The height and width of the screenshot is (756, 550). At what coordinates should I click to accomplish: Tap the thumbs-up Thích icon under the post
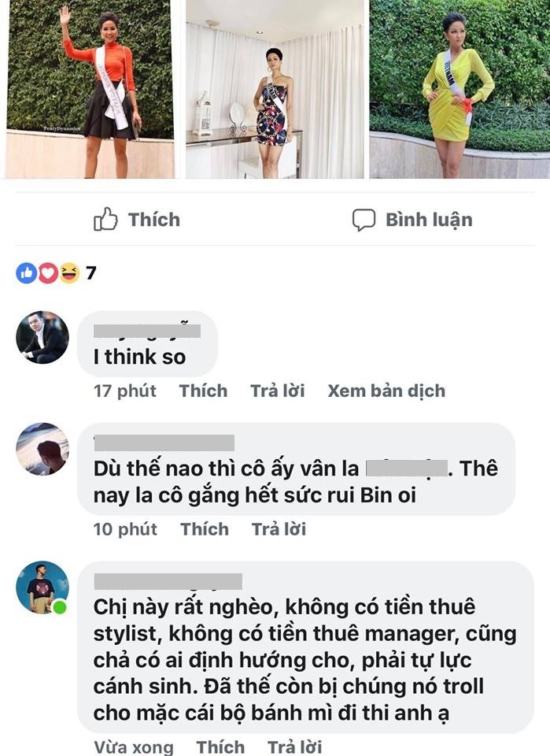105,220
